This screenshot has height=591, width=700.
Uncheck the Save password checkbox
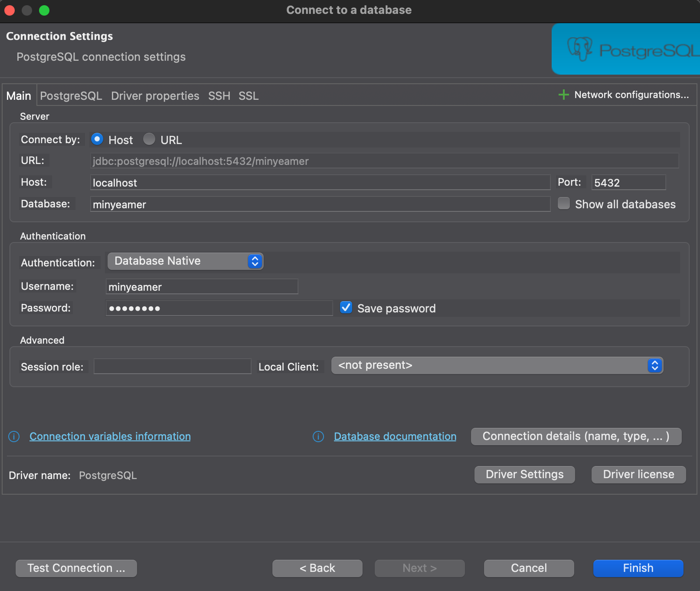point(346,308)
